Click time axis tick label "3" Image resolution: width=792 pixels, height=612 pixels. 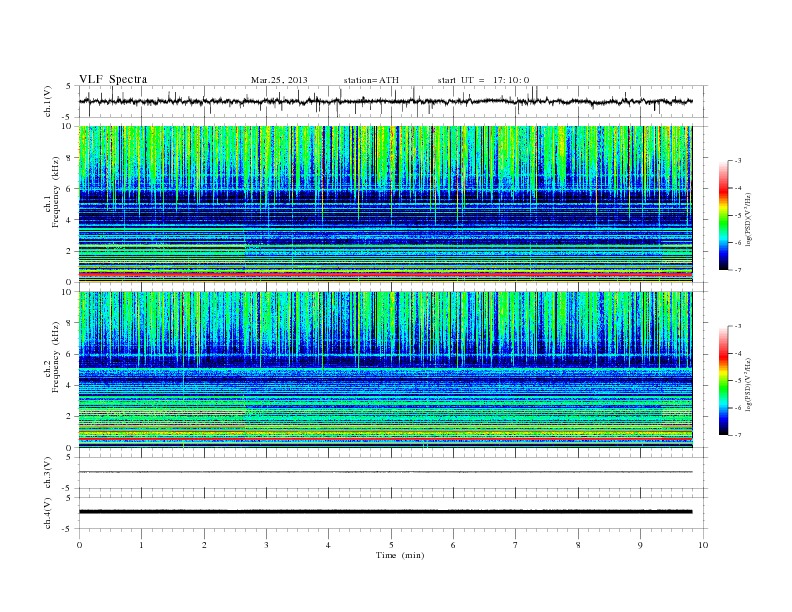coord(266,545)
